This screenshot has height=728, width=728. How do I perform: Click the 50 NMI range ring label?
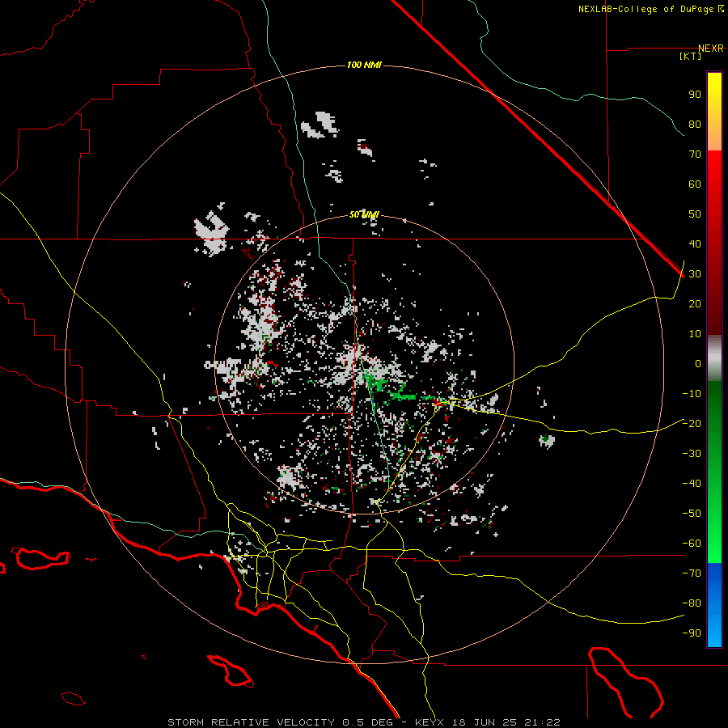(364, 214)
